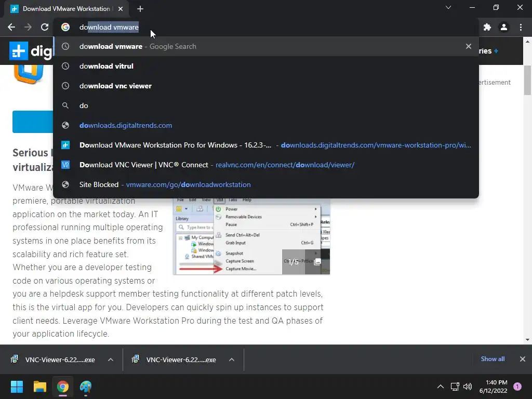Open Chrome's three-dot menu
Screen dimensions: 532x399
(x=521, y=27)
